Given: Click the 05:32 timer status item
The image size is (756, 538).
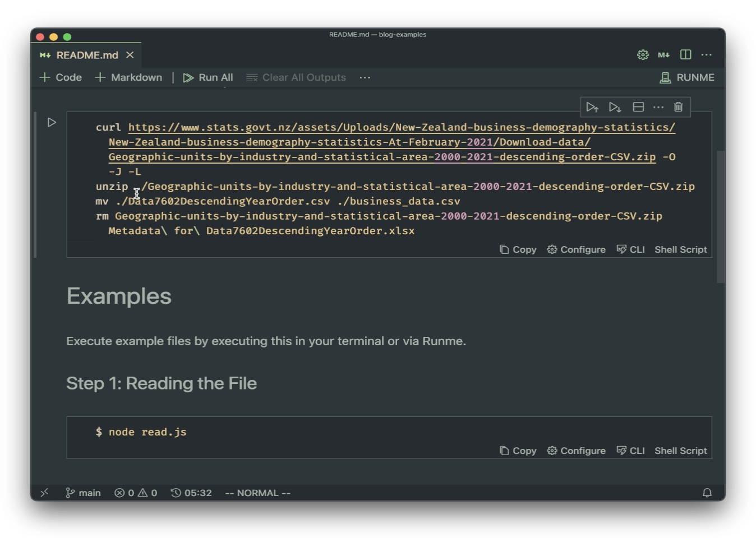Looking at the screenshot, I should pos(191,493).
